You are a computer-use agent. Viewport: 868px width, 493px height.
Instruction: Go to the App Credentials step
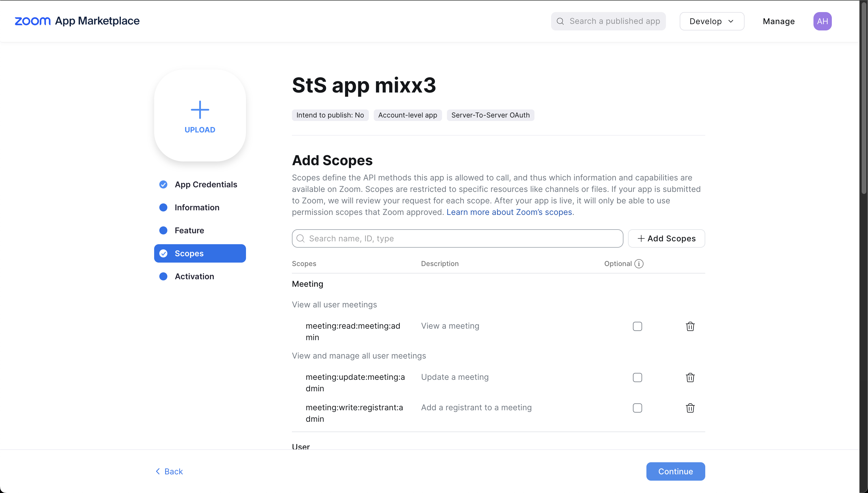coord(206,184)
